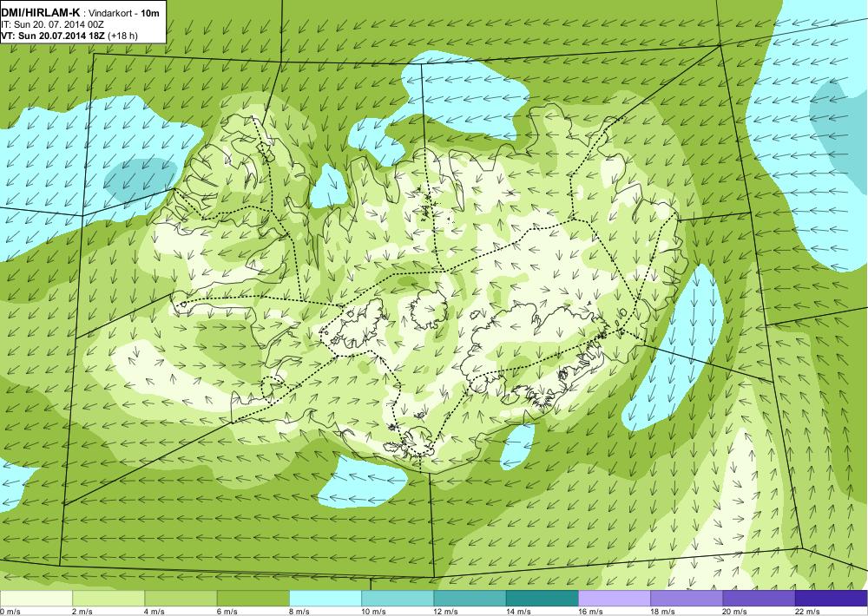Screen dimensions: 868x616
Task: Click the dark teal 14–16 m/s legend swatch
Action: click(542, 599)
